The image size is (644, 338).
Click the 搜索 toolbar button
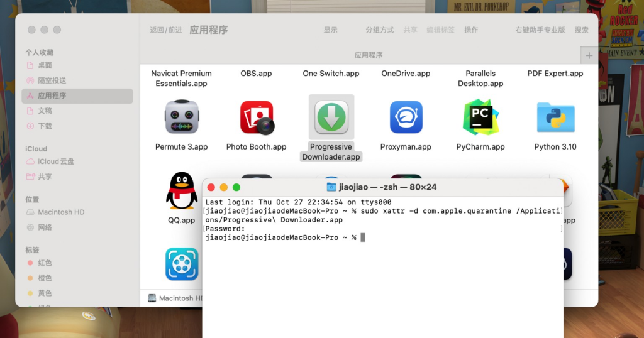tap(582, 30)
